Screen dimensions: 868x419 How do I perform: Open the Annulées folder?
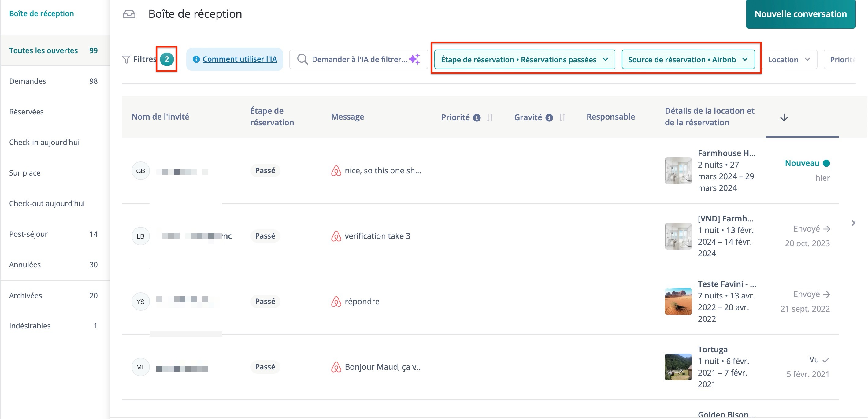tap(25, 265)
